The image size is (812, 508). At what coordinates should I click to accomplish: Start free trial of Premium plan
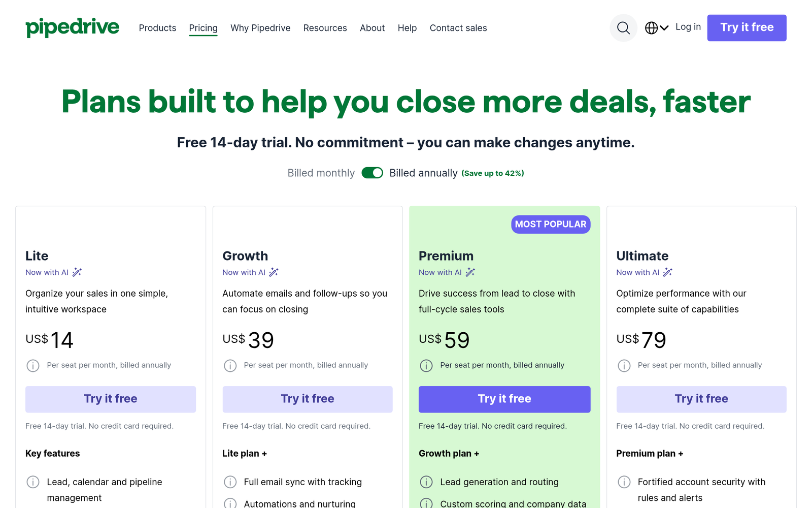point(504,399)
